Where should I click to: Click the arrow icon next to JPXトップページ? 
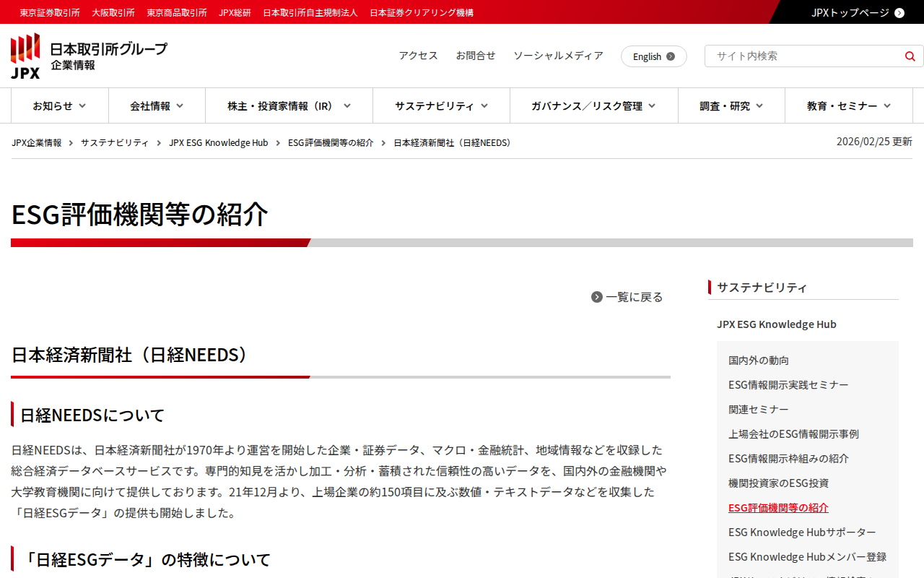(x=899, y=12)
